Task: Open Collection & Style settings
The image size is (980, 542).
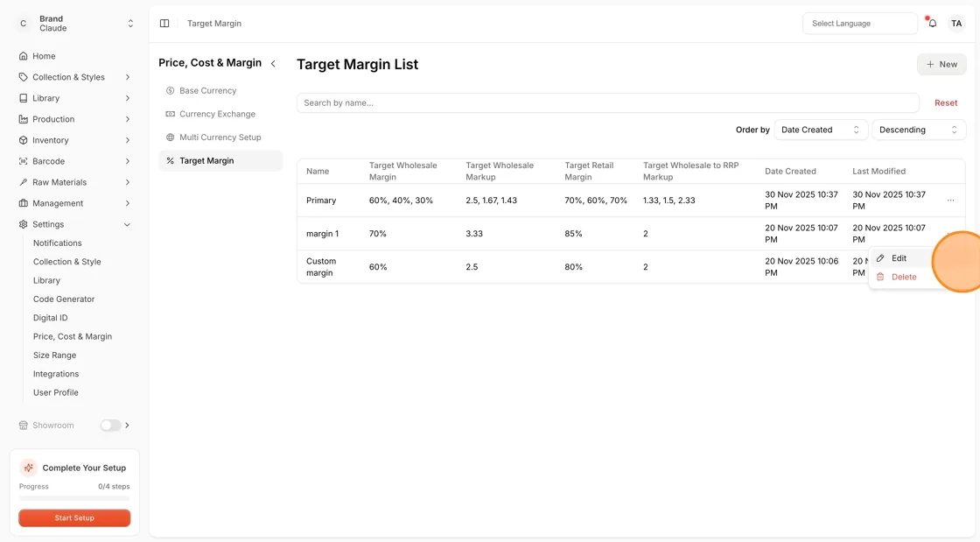Action: [66, 261]
